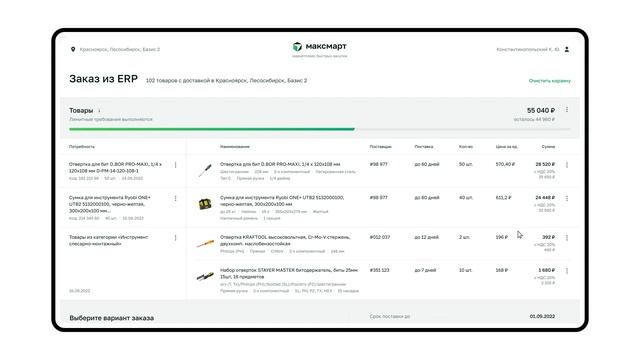Click unit price 168 ₽
The height and width of the screenshot is (360, 640).
pos(502,270)
